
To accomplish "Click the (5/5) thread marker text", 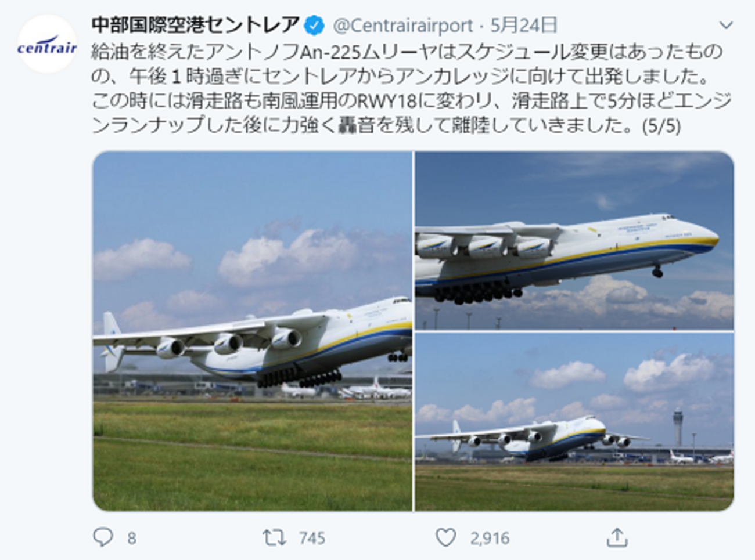I will coord(661,126).
